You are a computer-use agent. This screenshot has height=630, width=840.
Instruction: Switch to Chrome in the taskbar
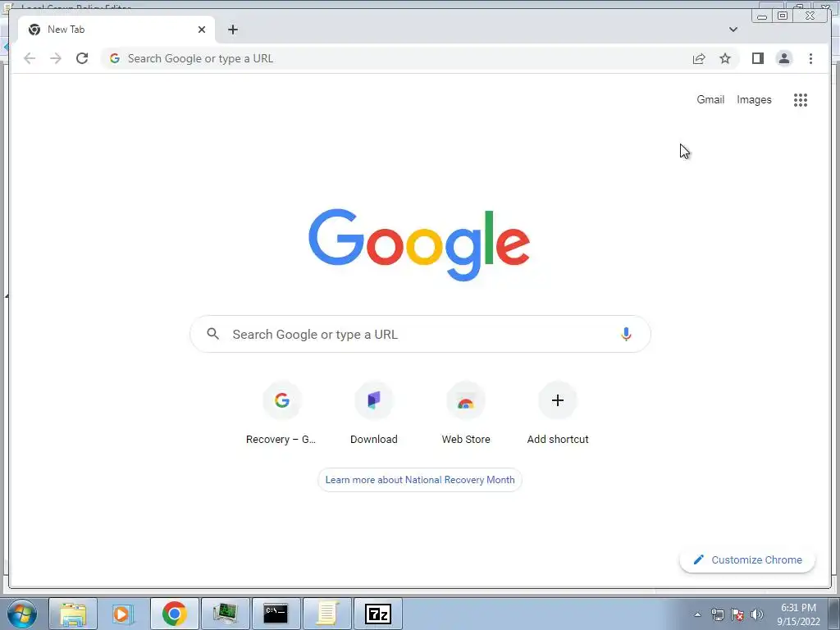174,614
